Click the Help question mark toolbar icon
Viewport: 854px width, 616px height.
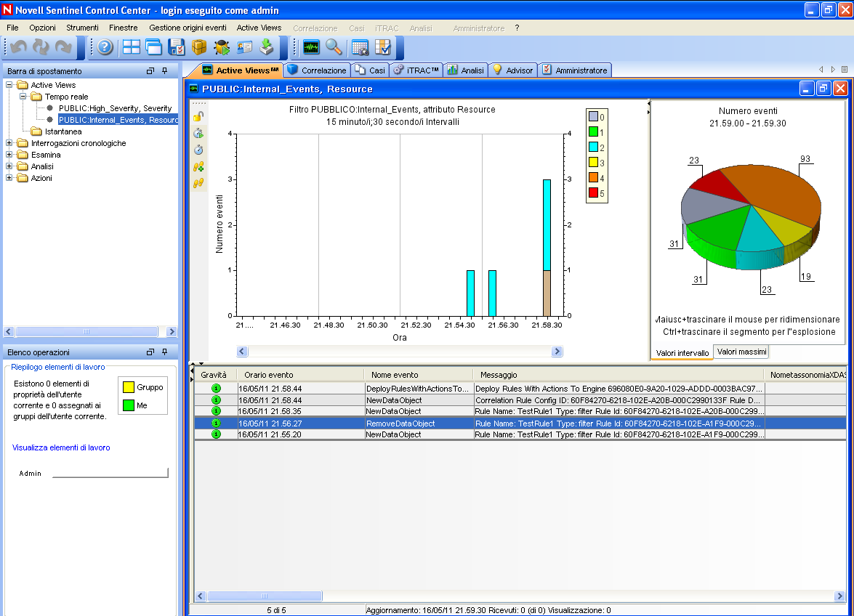tap(105, 48)
